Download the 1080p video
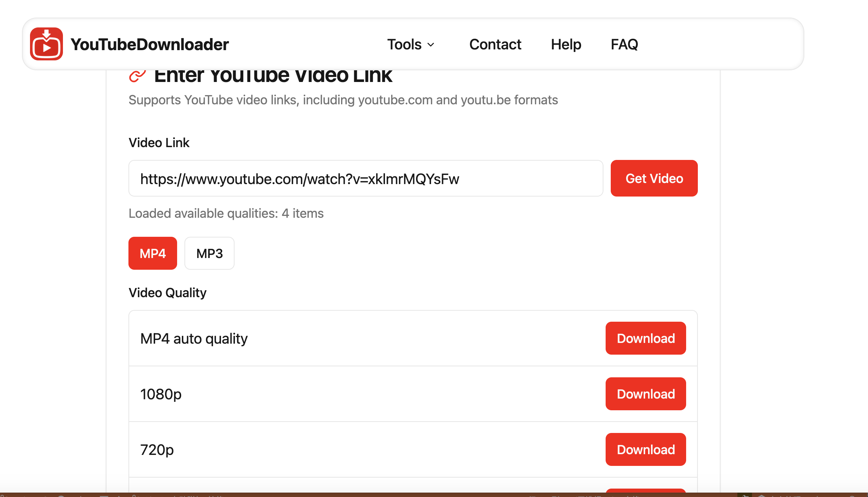 point(646,394)
